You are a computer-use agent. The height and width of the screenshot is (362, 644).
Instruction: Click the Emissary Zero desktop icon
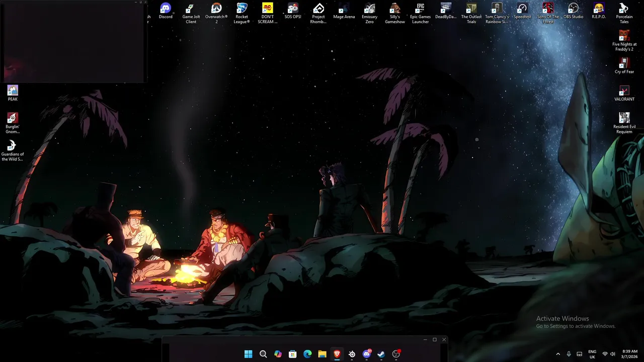point(369,13)
